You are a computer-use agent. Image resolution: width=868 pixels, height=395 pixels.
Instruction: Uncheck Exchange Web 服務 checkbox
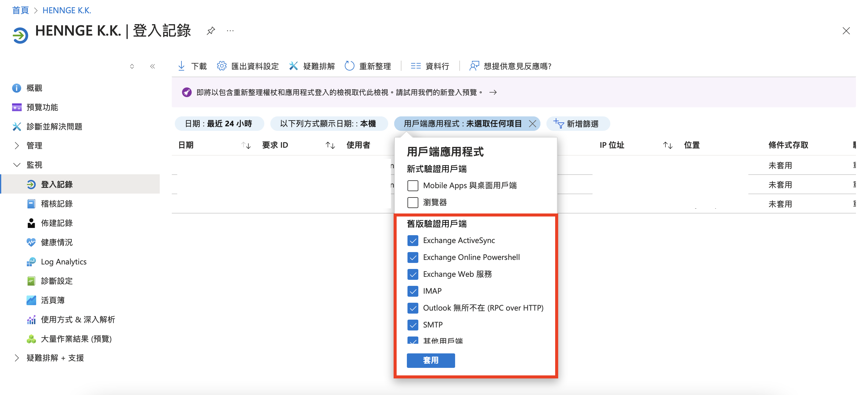413,274
